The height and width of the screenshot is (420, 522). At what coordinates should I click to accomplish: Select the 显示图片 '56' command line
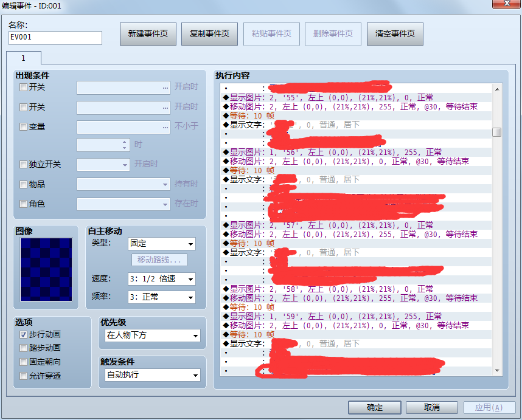point(356,153)
